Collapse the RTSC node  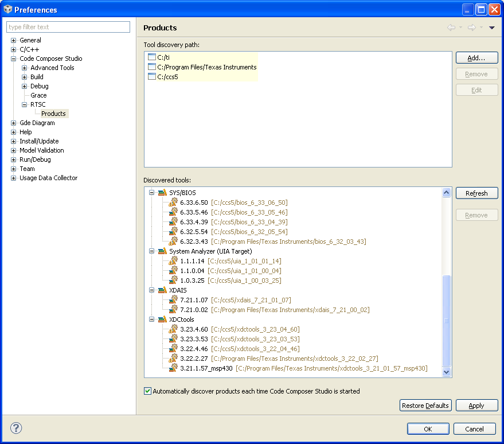point(25,104)
